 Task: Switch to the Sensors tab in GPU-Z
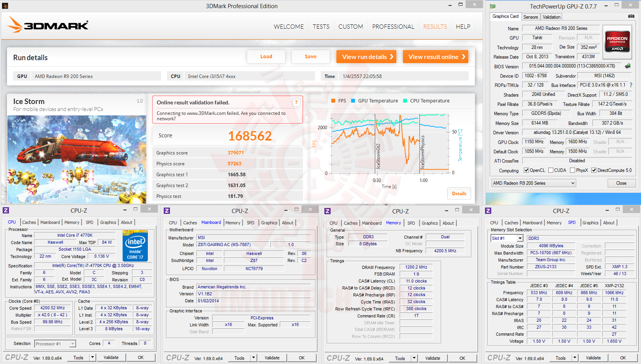click(530, 17)
